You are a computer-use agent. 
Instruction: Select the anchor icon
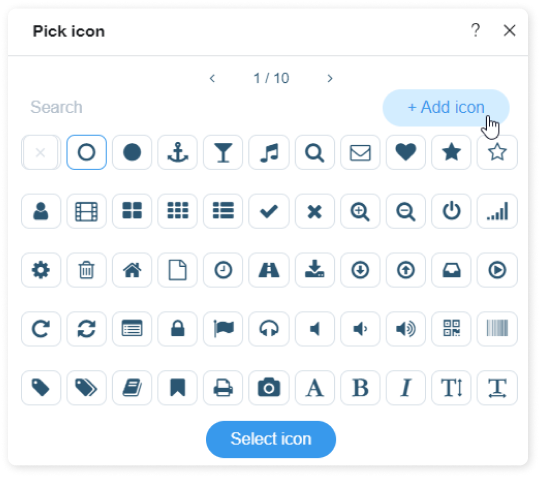177,152
